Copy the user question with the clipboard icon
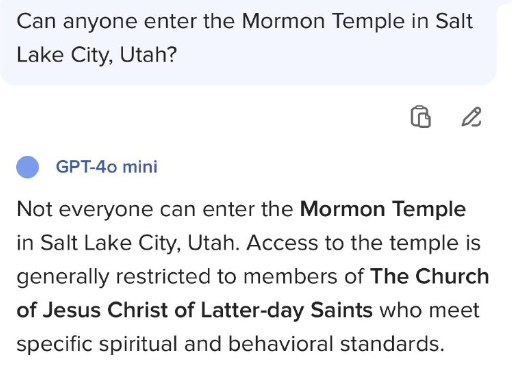 420,117
